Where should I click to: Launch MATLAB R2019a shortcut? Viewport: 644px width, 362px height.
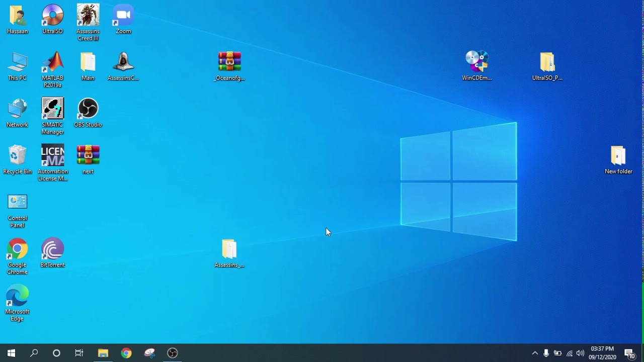(53, 69)
